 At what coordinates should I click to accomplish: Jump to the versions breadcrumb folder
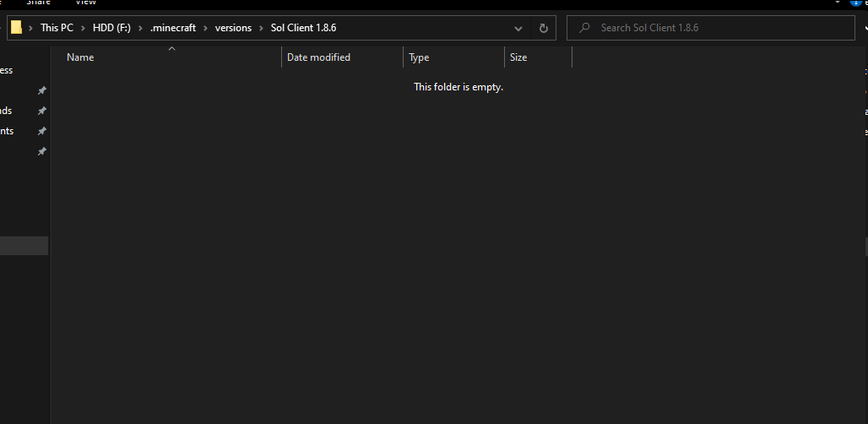click(233, 28)
